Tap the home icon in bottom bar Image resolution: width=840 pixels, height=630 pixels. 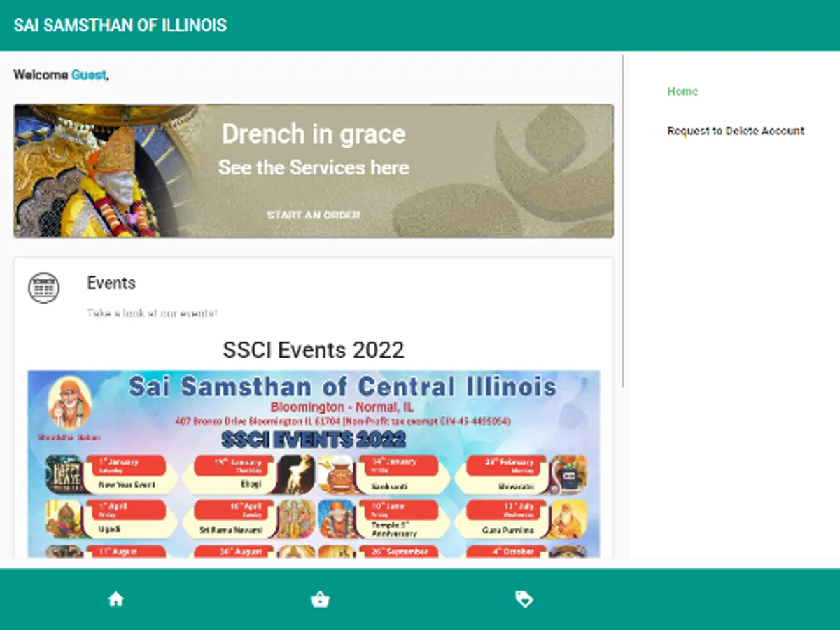coord(116,599)
